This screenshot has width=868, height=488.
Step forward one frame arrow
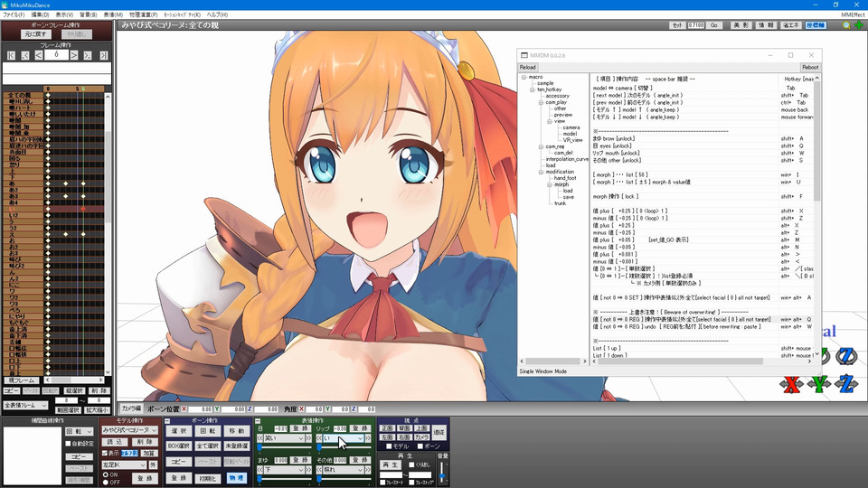point(73,55)
